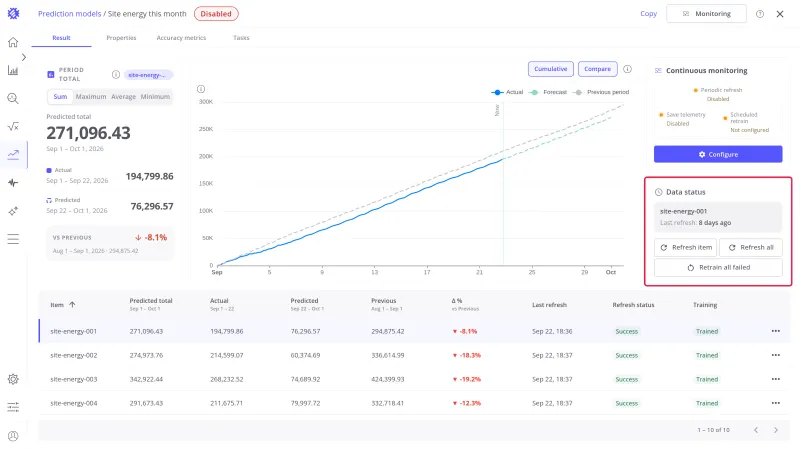Open the Prediction models breadcrumb link

tap(69, 14)
